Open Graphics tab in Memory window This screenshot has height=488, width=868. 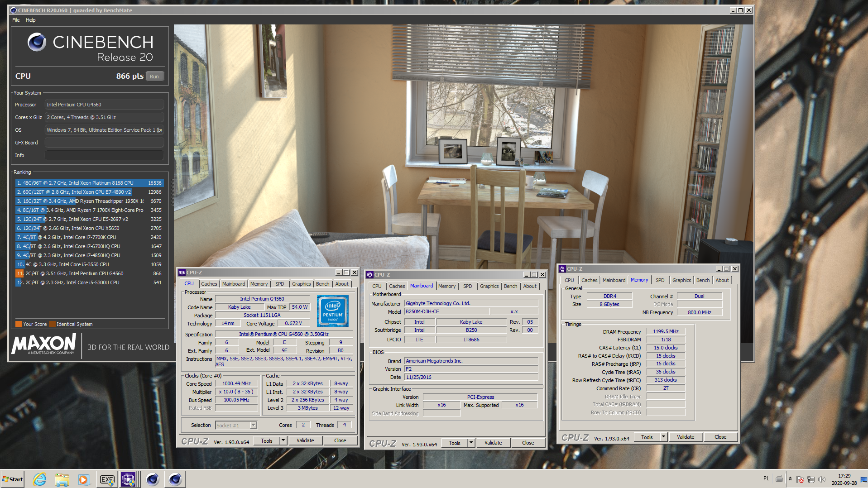pyautogui.click(x=682, y=280)
